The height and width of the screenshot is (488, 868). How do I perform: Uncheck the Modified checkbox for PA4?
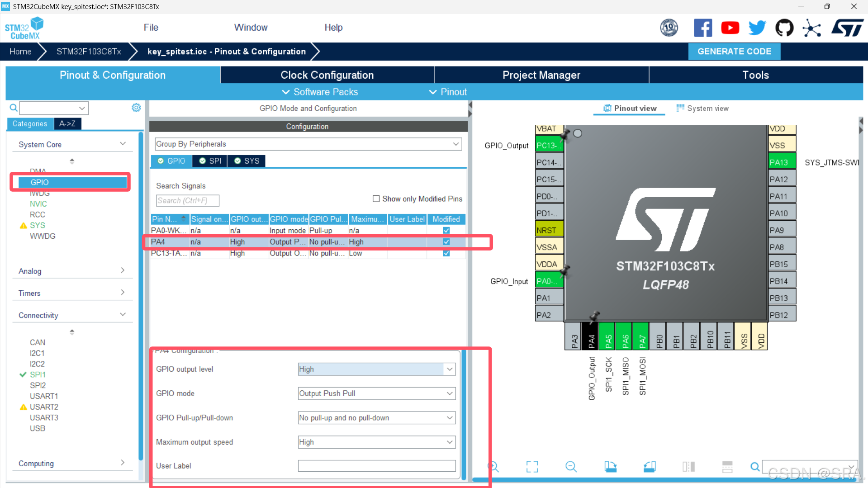click(x=446, y=242)
